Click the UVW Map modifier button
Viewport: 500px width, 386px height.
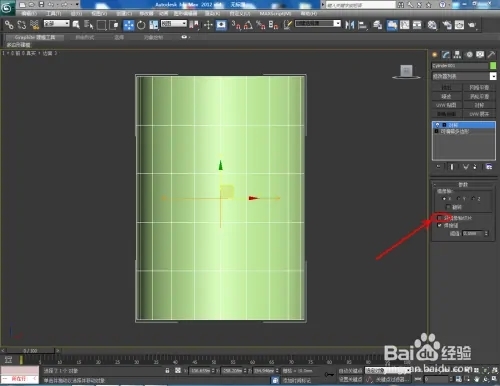[447, 105]
